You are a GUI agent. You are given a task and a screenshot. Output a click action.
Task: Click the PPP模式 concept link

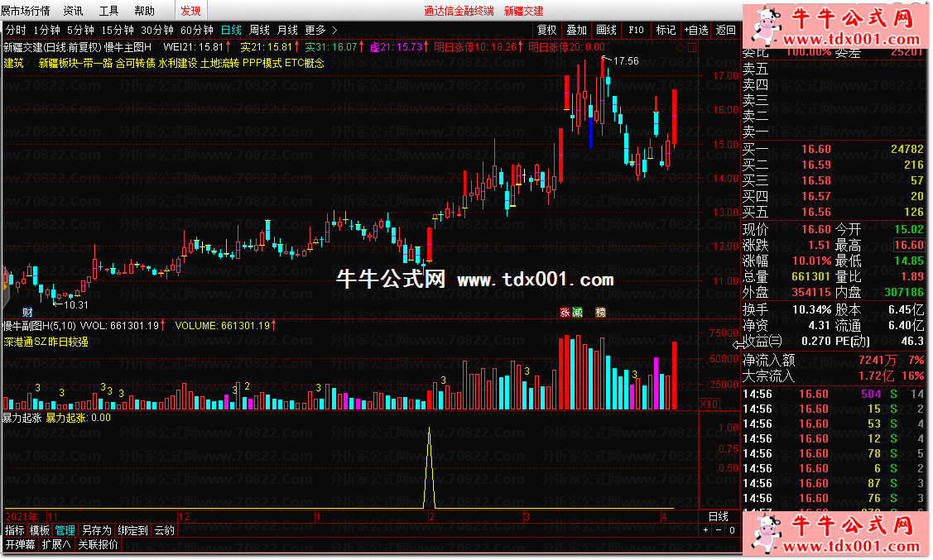(x=262, y=63)
